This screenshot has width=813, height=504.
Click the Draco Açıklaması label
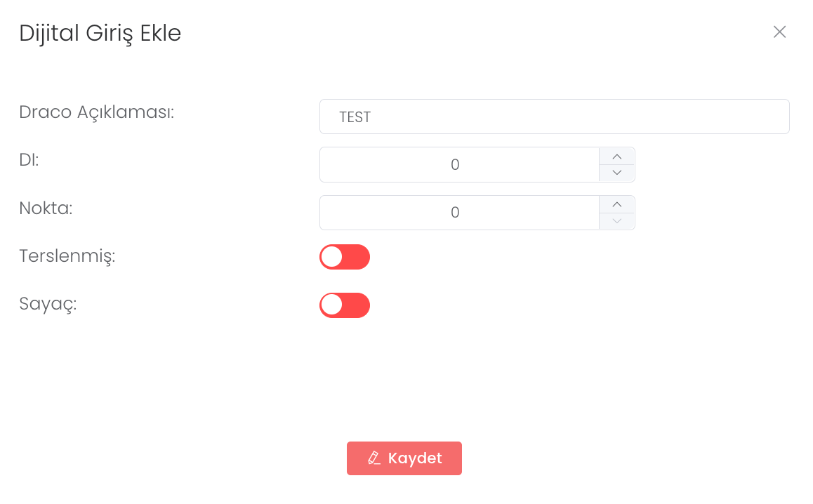[96, 112]
